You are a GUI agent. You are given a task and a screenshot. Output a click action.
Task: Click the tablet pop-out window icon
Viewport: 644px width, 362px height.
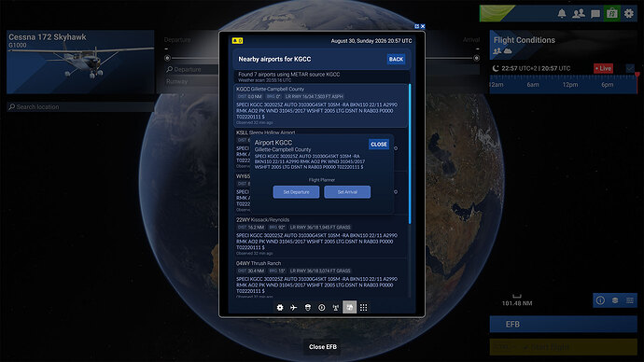point(417,26)
